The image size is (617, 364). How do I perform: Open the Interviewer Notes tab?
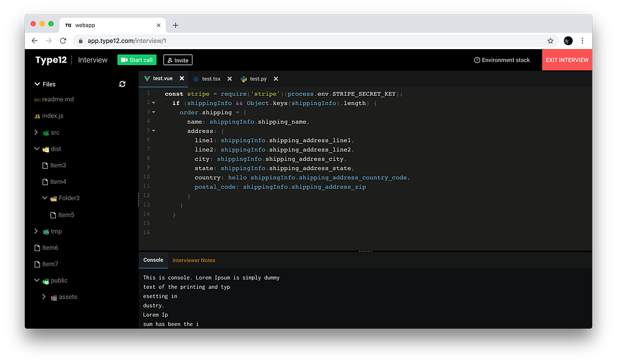[x=194, y=260]
